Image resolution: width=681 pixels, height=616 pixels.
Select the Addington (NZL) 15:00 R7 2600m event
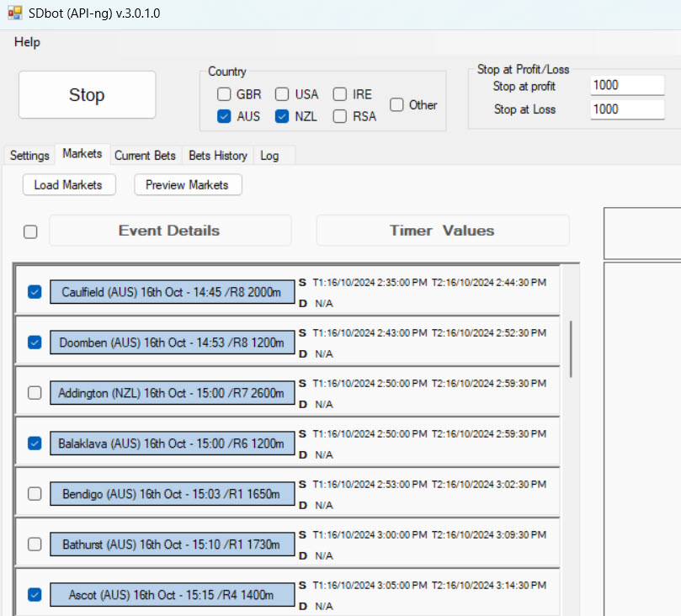172,393
